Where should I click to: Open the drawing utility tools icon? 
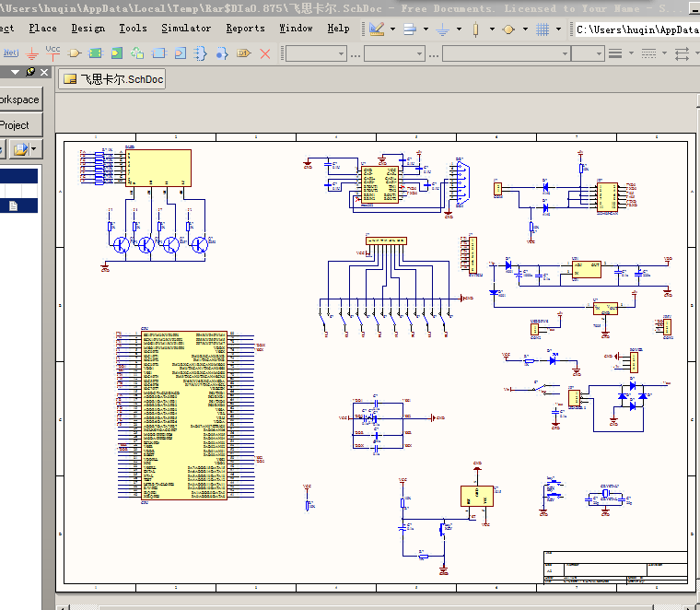pyautogui.click(x=377, y=29)
